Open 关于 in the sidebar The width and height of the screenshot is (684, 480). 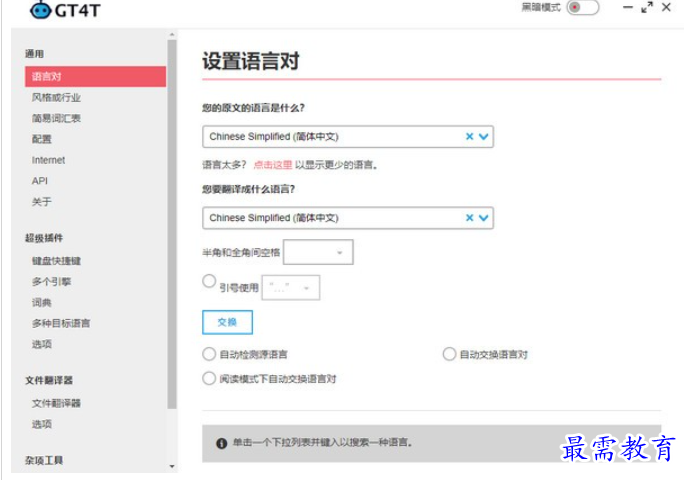(x=42, y=202)
